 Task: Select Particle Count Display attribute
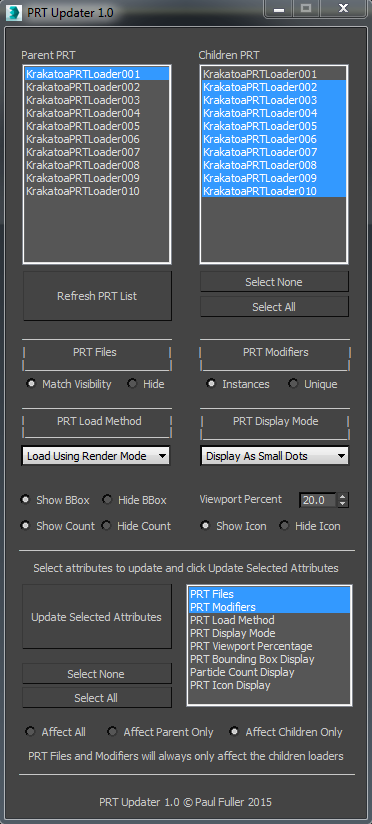269,672
